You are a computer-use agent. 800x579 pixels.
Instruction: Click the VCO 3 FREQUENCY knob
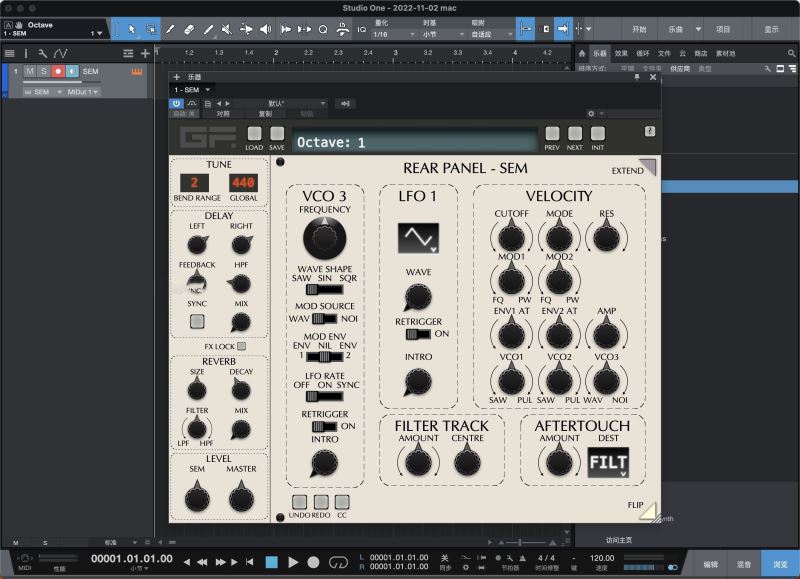(324, 238)
